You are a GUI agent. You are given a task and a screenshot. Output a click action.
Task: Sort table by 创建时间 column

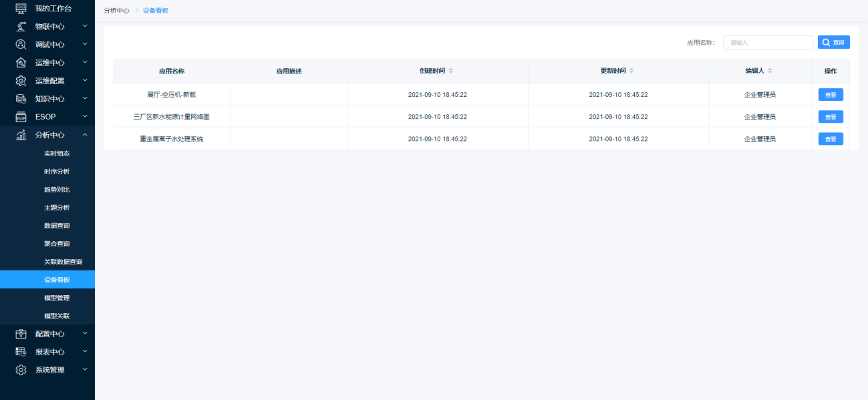pyautogui.click(x=450, y=71)
